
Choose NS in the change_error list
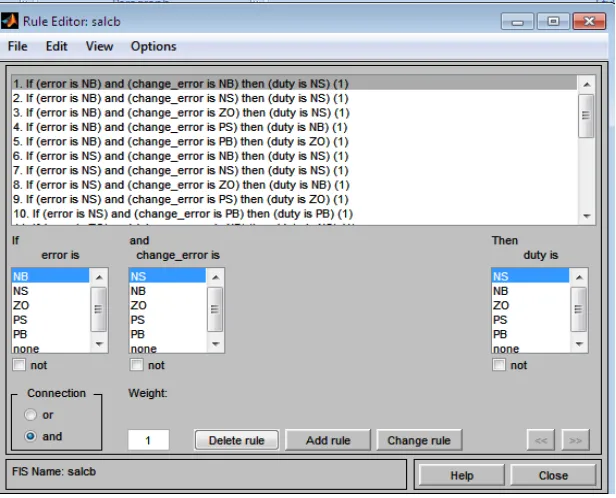tap(167, 276)
